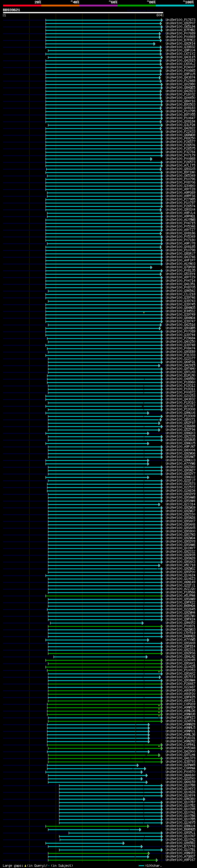Click the UniRef100_P26667 label
This screenshot has height=868, width=197.
click(x=180, y=683)
